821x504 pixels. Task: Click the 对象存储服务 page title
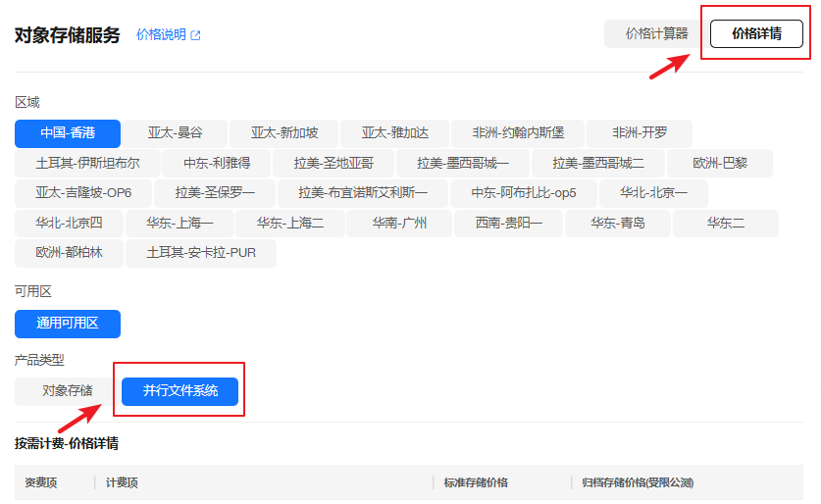[67, 35]
